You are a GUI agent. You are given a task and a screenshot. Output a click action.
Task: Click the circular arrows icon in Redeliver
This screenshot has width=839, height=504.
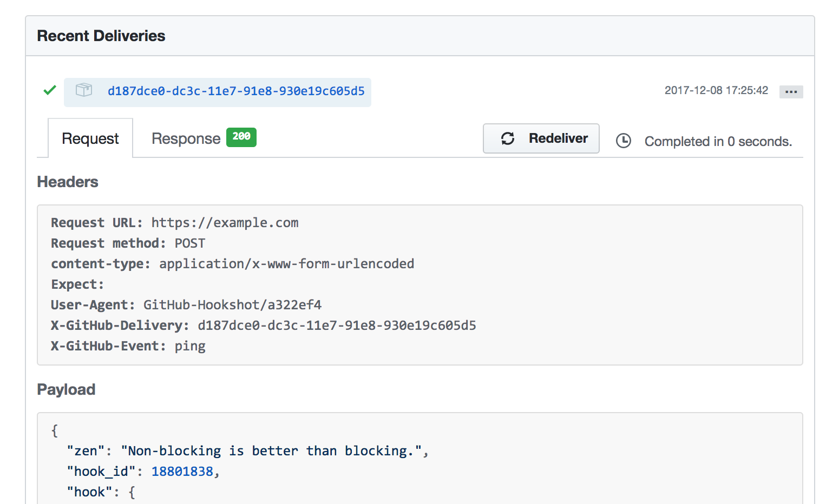point(508,138)
